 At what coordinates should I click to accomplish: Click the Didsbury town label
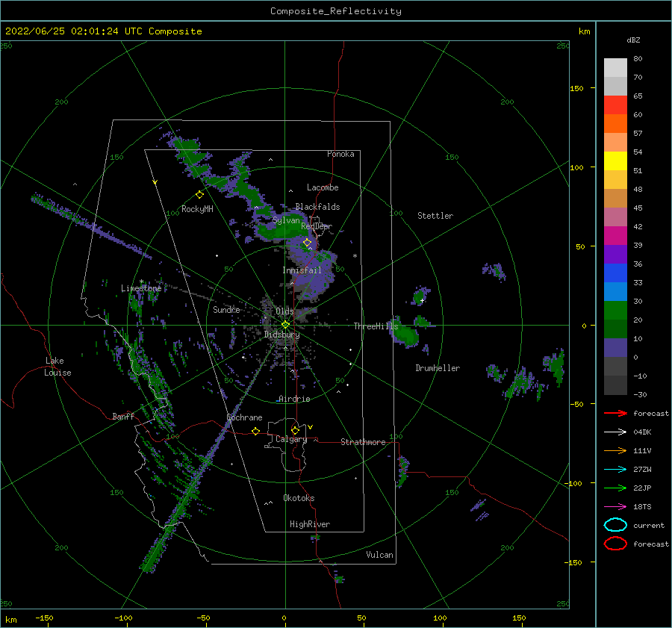tap(281, 335)
